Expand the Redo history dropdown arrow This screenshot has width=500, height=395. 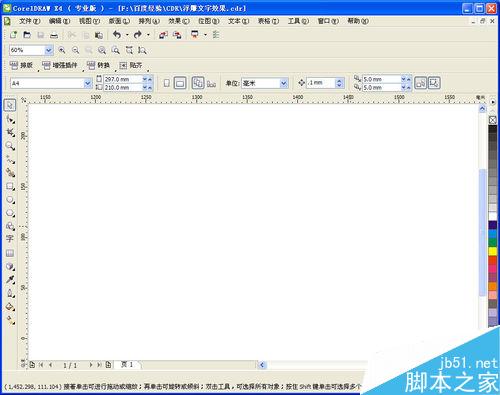[x=148, y=35]
